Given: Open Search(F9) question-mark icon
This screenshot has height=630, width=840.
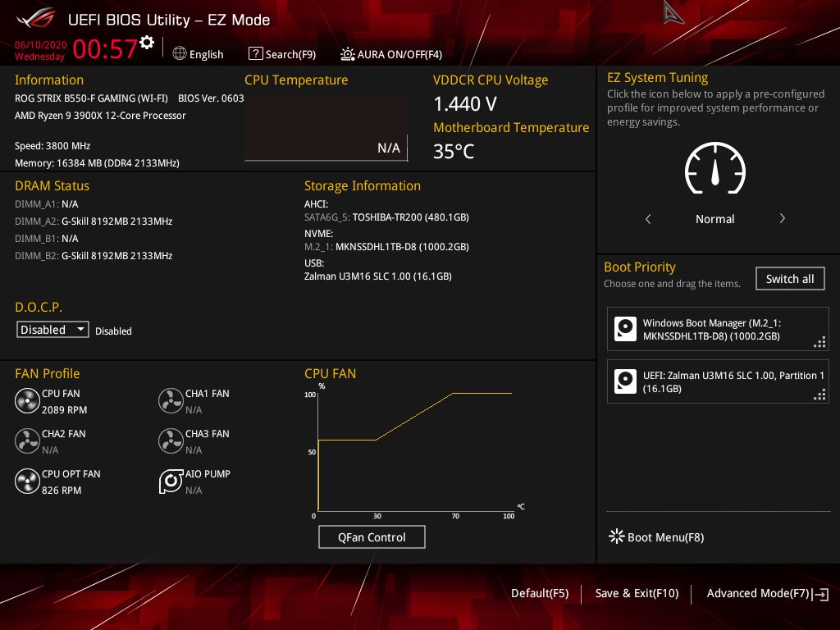Looking at the screenshot, I should tap(256, 53).
